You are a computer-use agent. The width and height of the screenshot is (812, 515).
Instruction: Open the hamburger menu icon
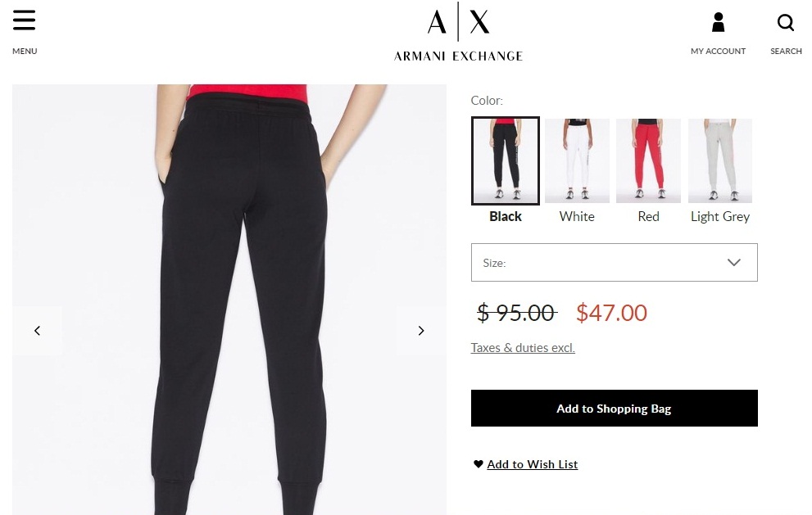click(24, 20)
